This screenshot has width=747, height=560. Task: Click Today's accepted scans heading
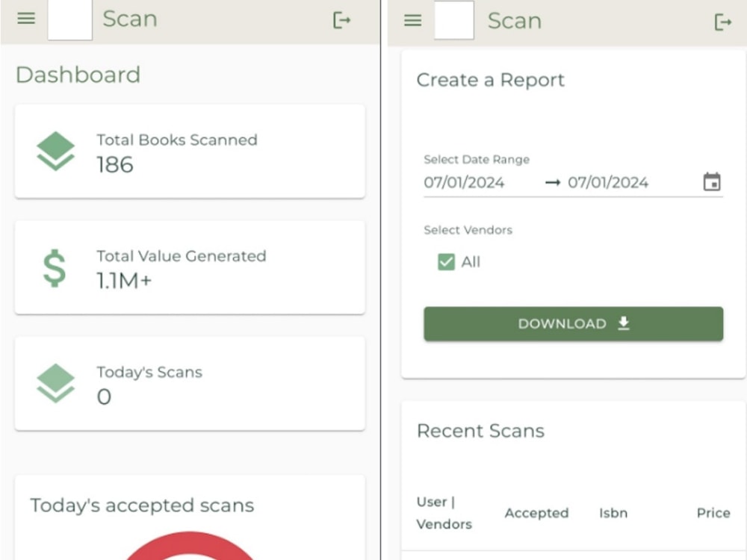(142, 505)
